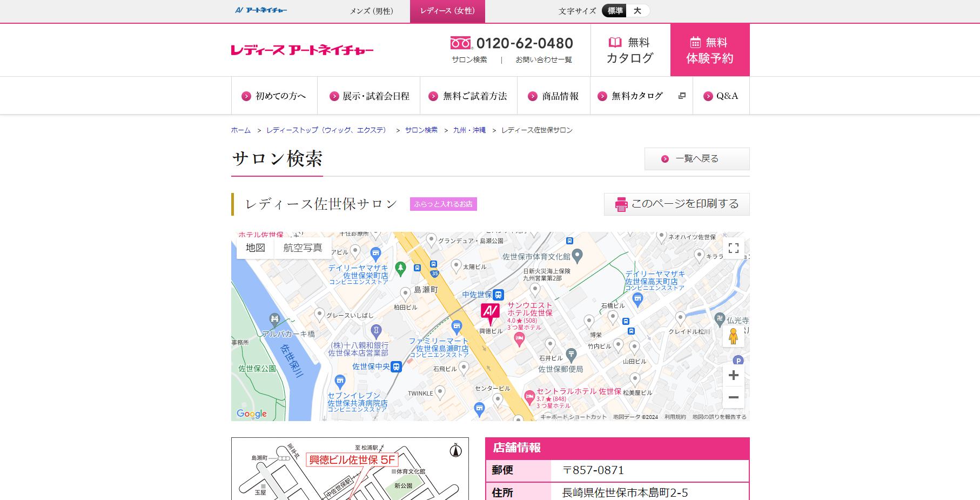Click the postal code 〒857-0871
Screen dimensions: 980x500
(x=593, y=470)
